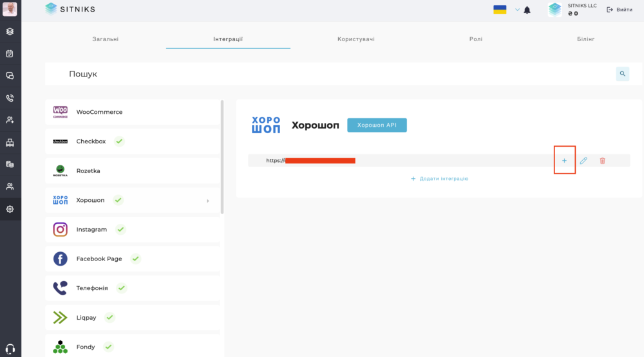Viewport: 644px width, 357px height.
Task: Edit the integration with pencil icon
Action: (x=583, y=161)
